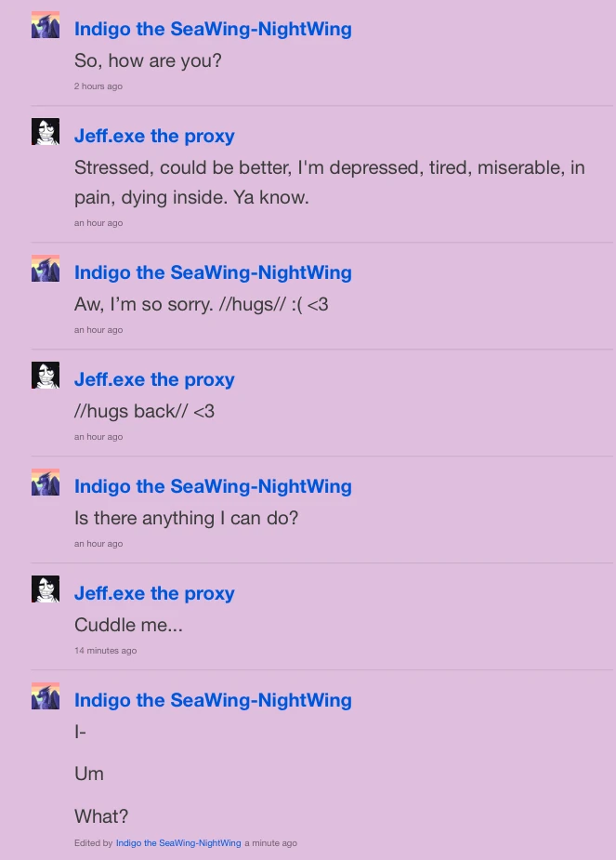Open Jeff.exe avatar beside '//hugs back//'

point(46,376)
